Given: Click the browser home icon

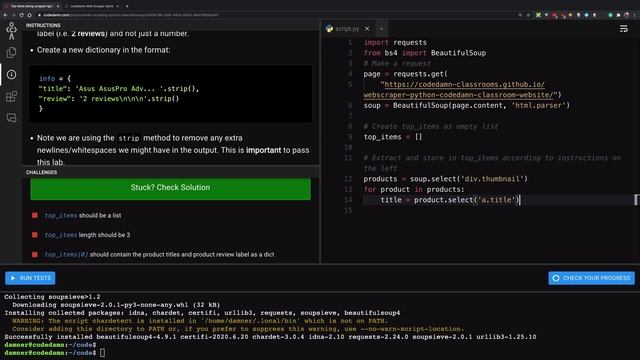Looking at the screenshot, I should click(29, 15).
